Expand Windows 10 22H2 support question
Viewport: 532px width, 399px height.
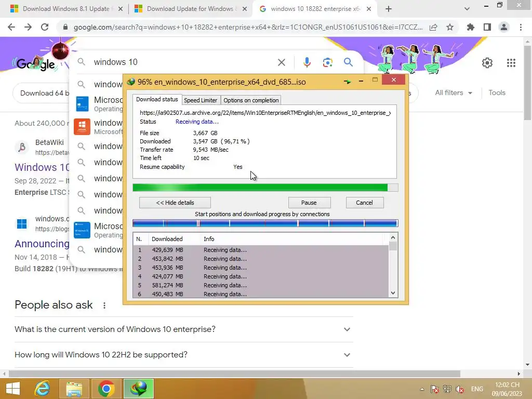182,354
